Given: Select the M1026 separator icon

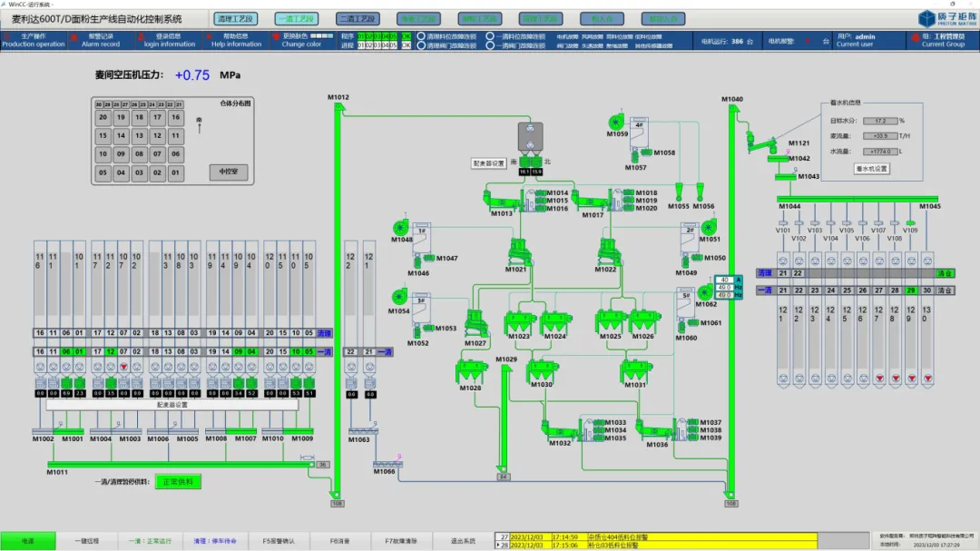Looking at the screenshot, I should point(644,322).
